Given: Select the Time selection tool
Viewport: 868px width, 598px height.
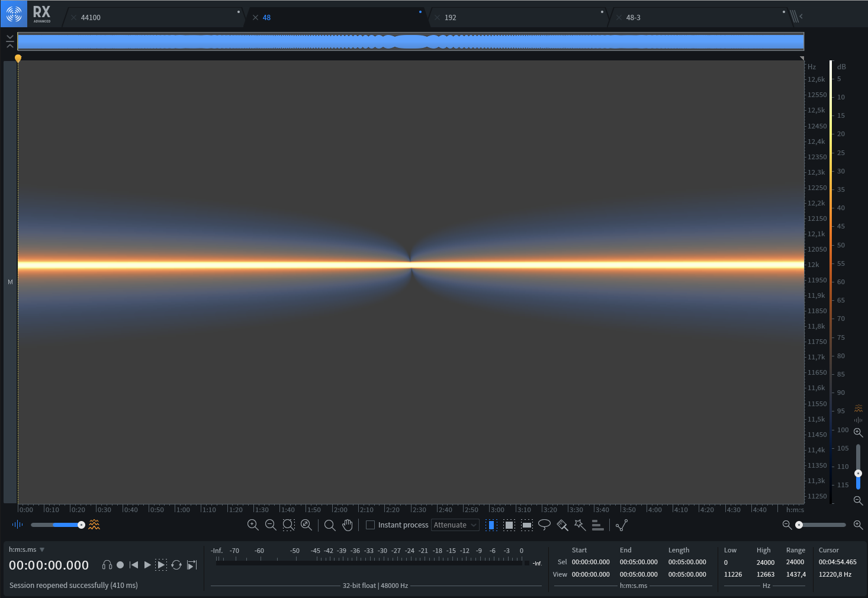Looking at the screenshot, I should (x=491, y=525).
